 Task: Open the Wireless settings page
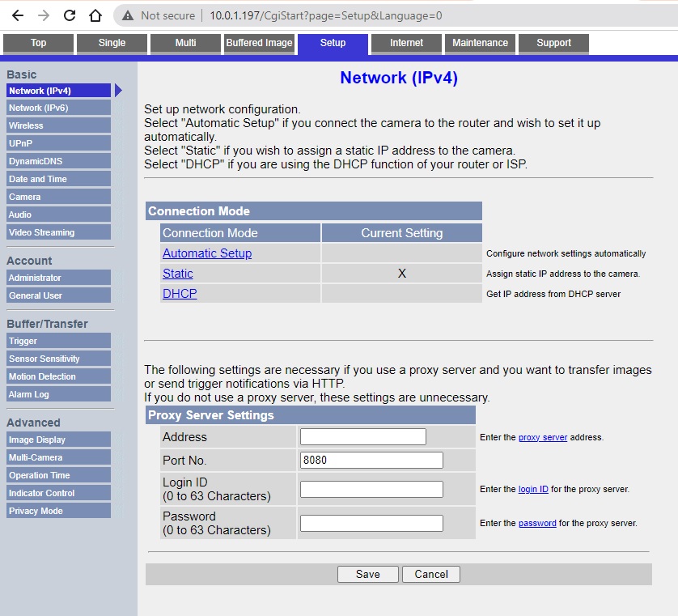click(59, 126)
